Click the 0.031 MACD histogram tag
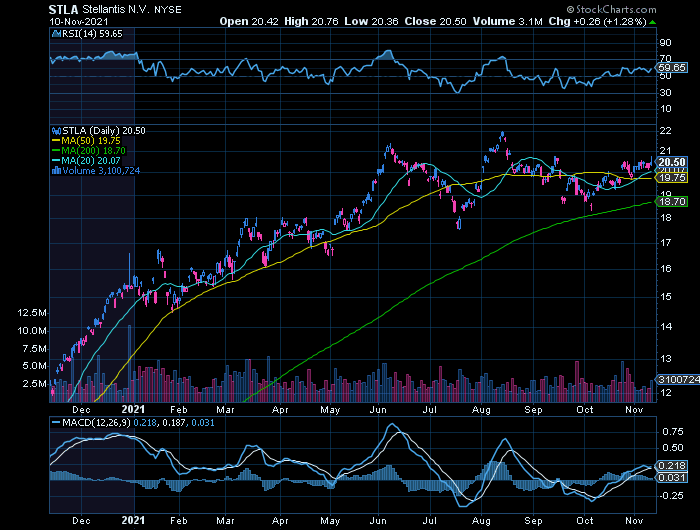The width and height of the screenshot is (700, 530). pyautogui.click(x=672, y=478)
